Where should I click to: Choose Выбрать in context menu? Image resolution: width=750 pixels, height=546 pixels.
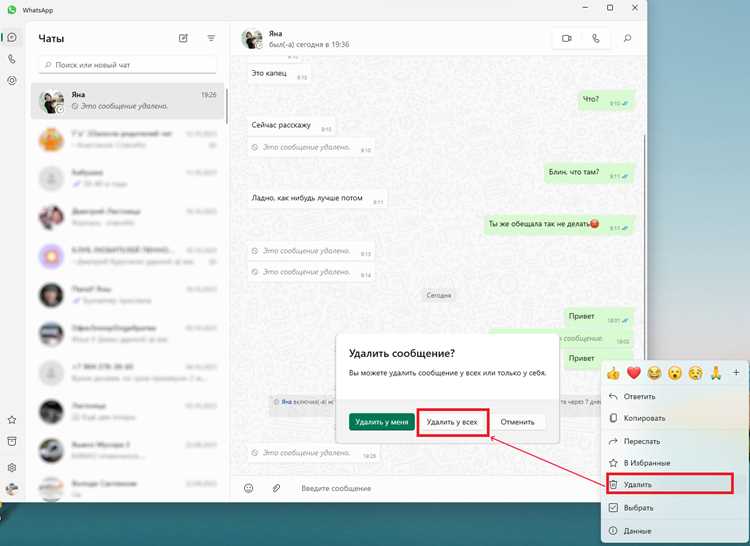[x=674, y=508]
